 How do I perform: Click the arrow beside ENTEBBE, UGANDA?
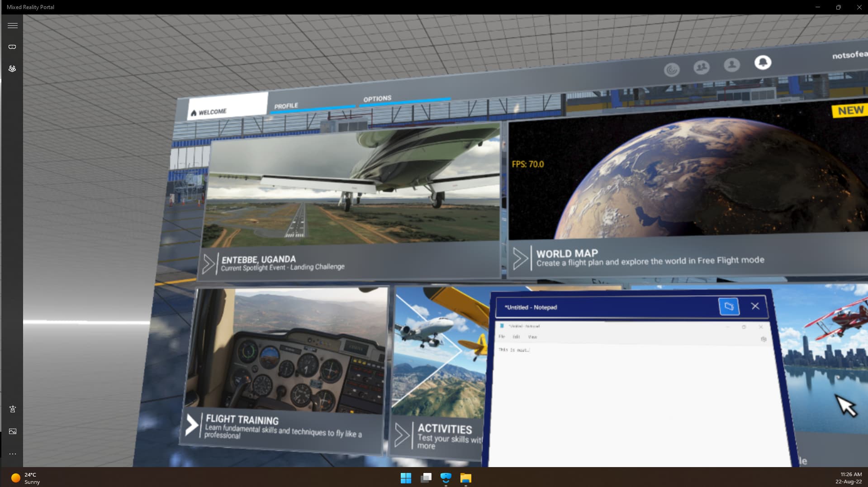pos(209,264)
